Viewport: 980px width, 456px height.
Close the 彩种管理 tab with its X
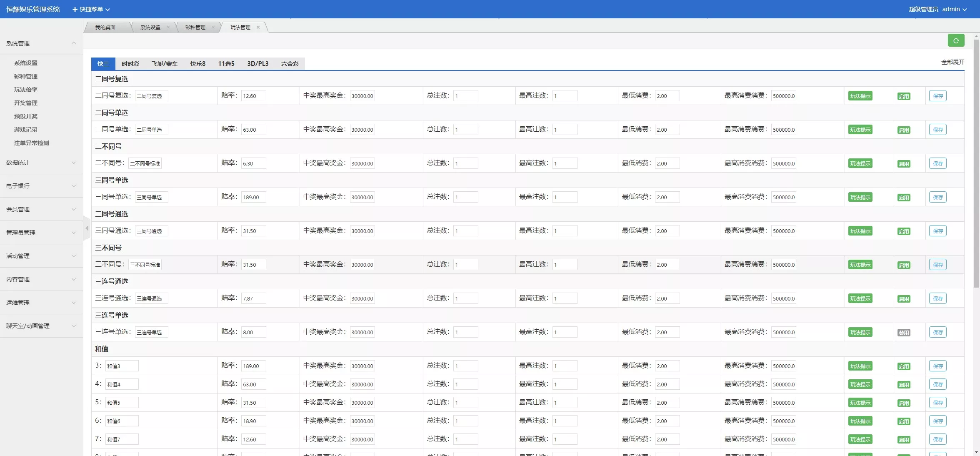(x=213, y=28)
